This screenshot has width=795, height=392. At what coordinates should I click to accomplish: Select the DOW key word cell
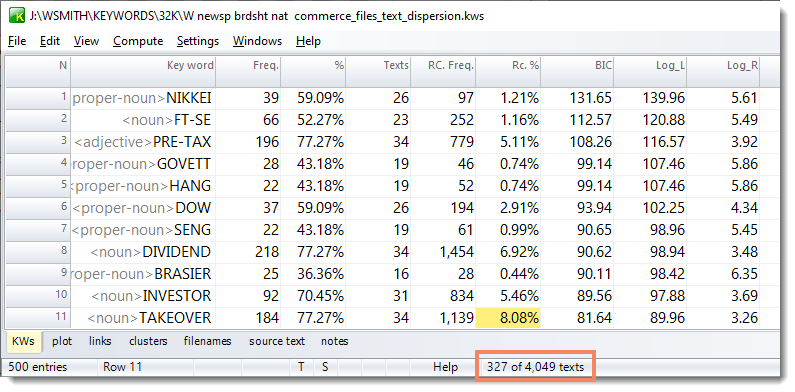pos(143,208)
